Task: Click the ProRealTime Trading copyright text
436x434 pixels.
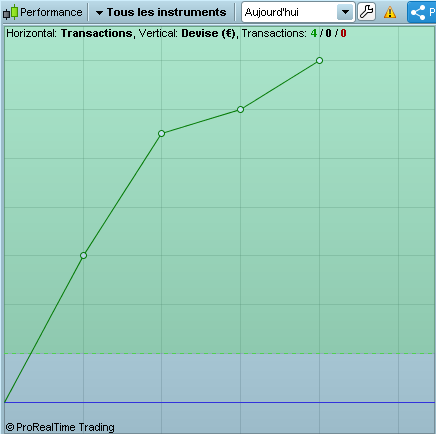Action: point(60,427)
